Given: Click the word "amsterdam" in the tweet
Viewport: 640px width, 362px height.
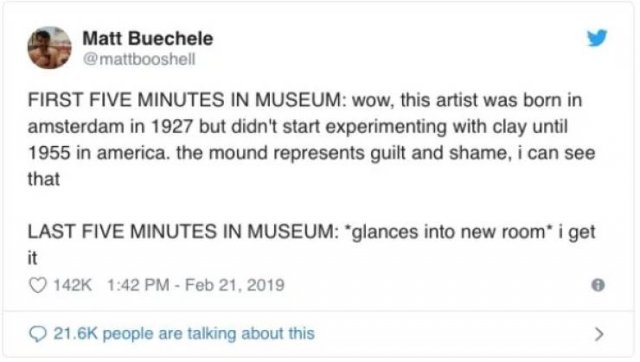Looking at the screenshot, I should click(x=76, y=127).
